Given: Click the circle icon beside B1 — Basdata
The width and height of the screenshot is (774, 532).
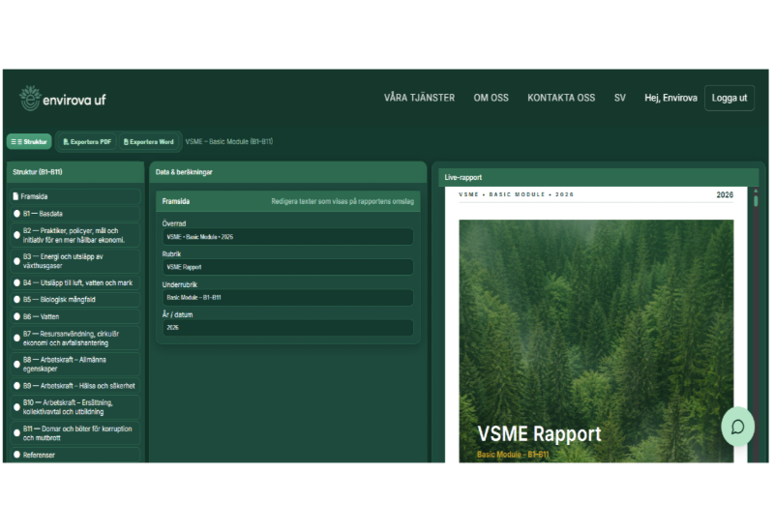Looking at the screenshot, I should 16,214.
